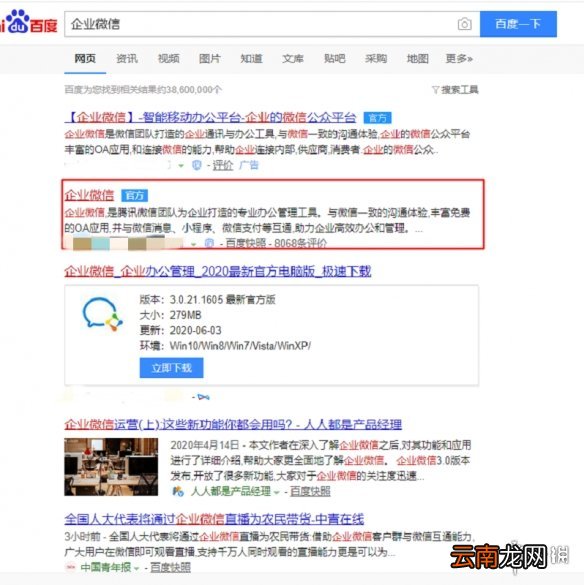Select text 版本: 3.0.21.1605 最新官方版
584x585 pixels.
(207, 300)
